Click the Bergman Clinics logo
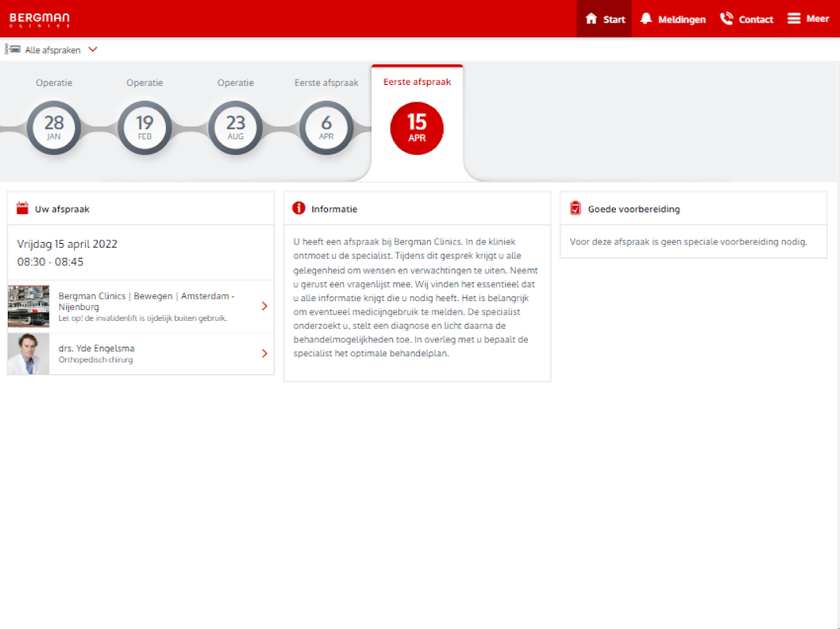This screenshot has width=840, height=629. (39, 20)
